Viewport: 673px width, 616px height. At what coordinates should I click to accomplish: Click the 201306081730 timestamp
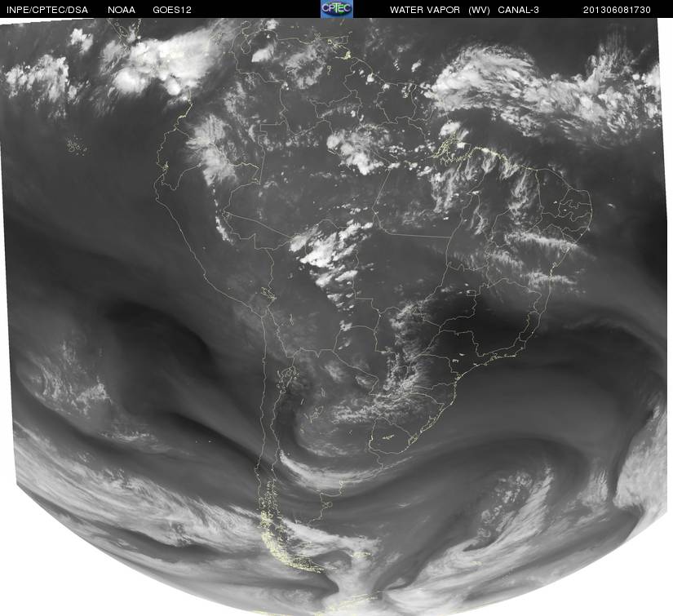coord(617,10)
